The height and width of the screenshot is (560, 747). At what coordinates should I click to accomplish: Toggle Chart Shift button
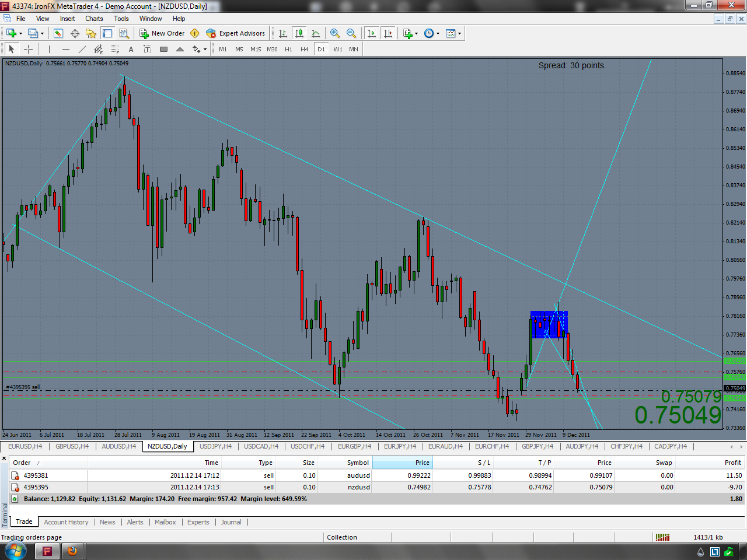388,33
